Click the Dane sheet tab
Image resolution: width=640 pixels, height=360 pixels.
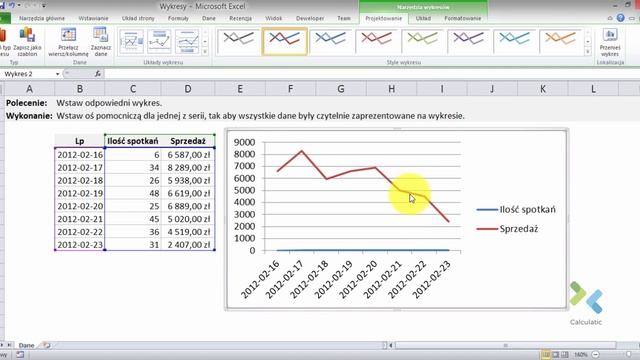(x=27, y=345)
